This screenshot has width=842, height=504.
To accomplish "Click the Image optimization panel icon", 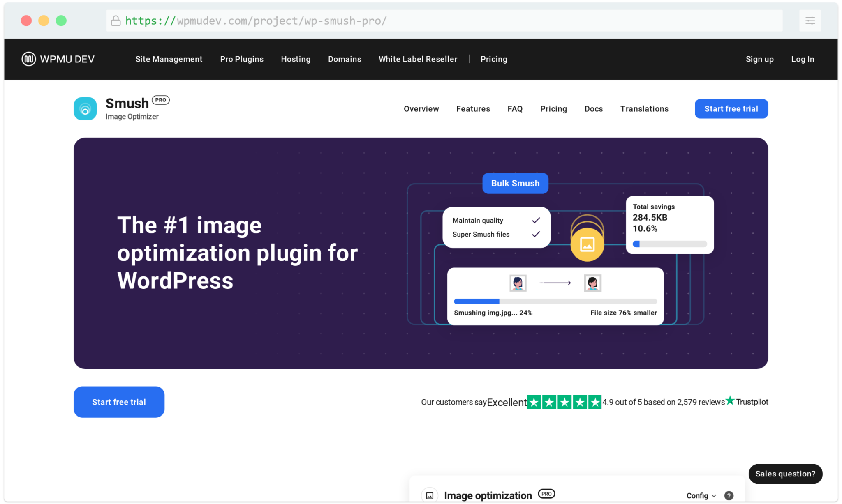I will click(x=430, y=495).
